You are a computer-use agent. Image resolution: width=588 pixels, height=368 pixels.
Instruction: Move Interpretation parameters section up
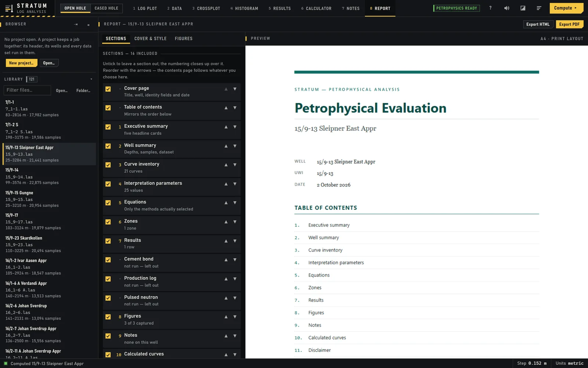click(226, 184)
